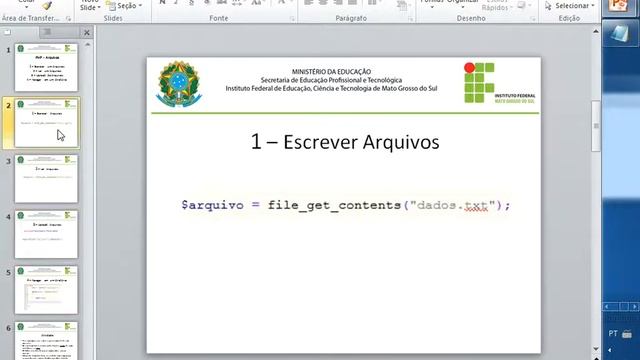This screenshot has height=360, width=640.
Task: Select slide 4 thumbnail
Action: pos(46,234)
